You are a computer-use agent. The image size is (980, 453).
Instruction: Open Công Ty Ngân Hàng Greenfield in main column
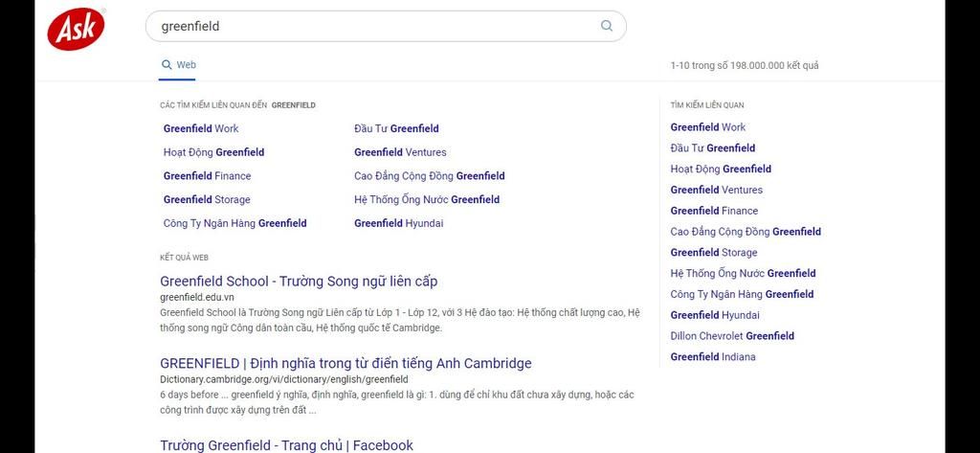(x=234, y=223)
